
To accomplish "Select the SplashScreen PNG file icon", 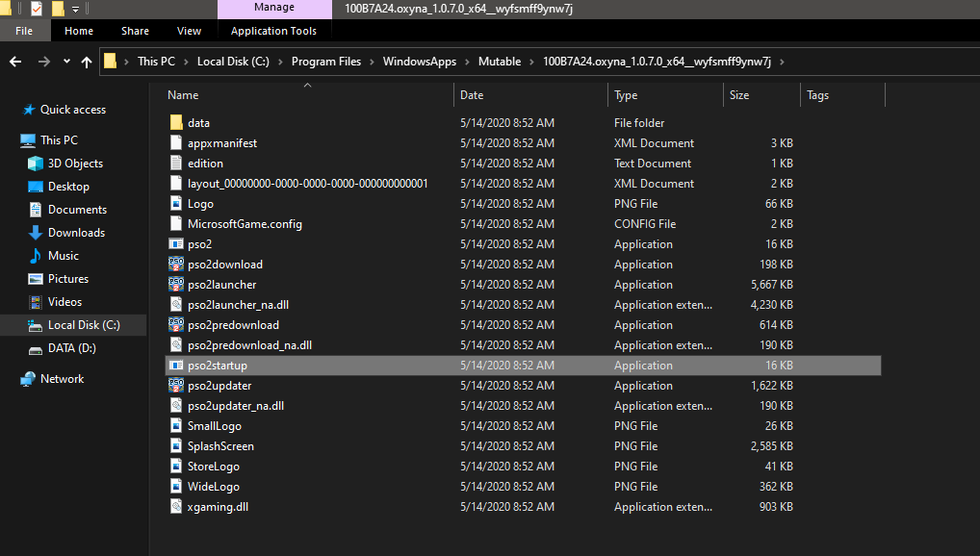I will click(176, 445).
